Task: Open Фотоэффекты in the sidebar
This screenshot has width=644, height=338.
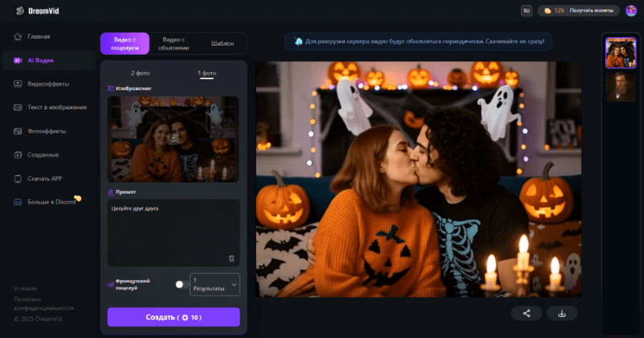Action: point(47,131)
